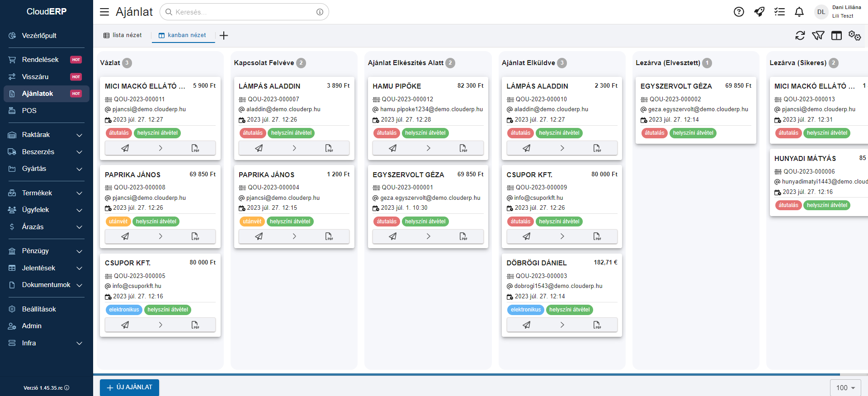Image resolution: width=868 pixels, height=396 pixels.
Task: Switch to the lista nézet tab
Action: [x=123, y=35]
